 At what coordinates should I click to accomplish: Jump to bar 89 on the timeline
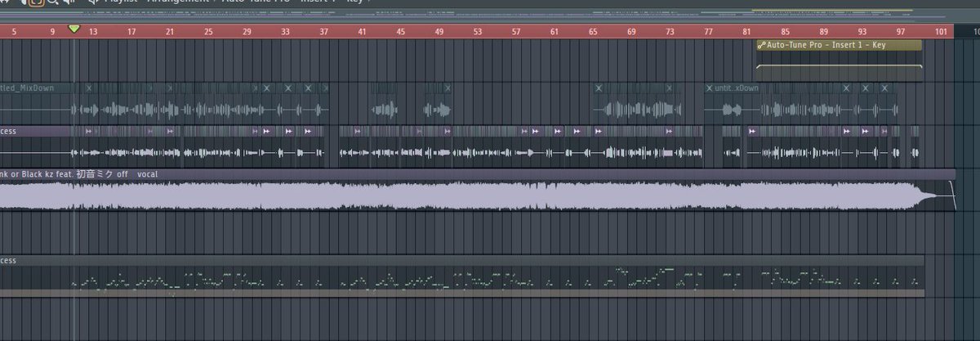[823, 30]
